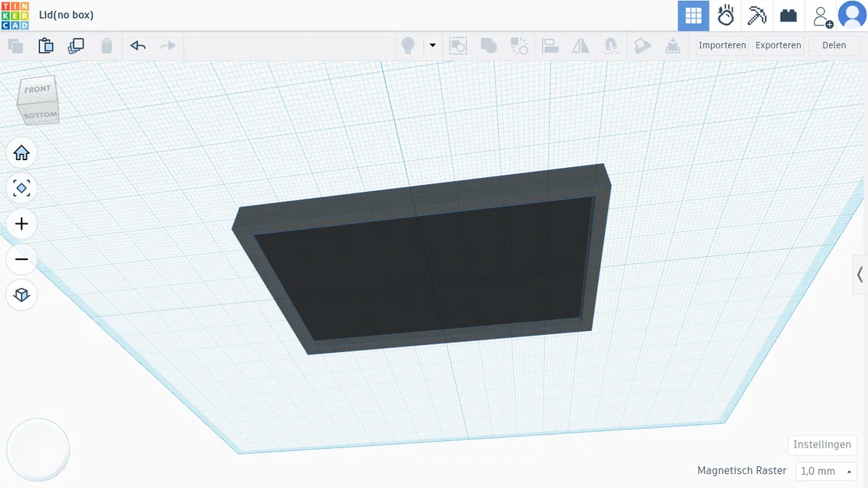Click the invite collaborator person-plus icon
The image size is (868, 488).
(823, 16)
